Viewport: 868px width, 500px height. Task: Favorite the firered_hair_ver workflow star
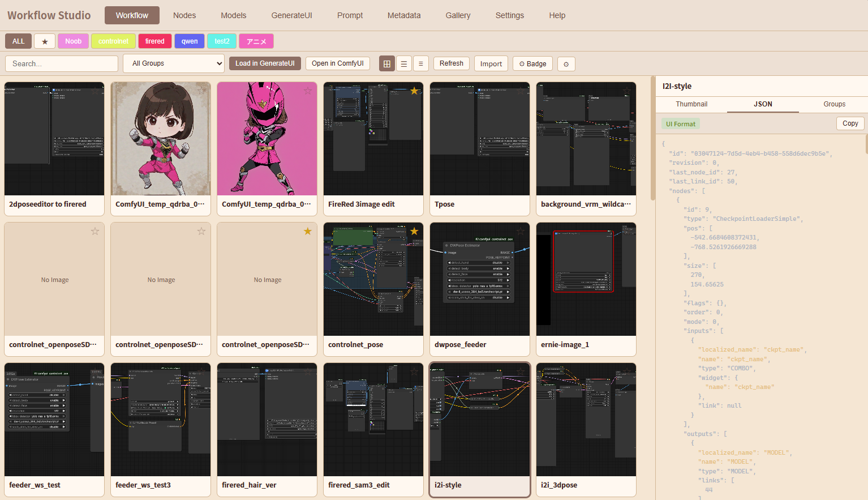(308, 371)
